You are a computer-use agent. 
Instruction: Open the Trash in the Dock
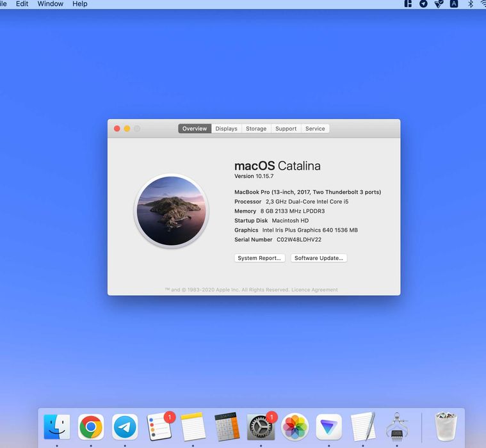[x=446, y=427]
